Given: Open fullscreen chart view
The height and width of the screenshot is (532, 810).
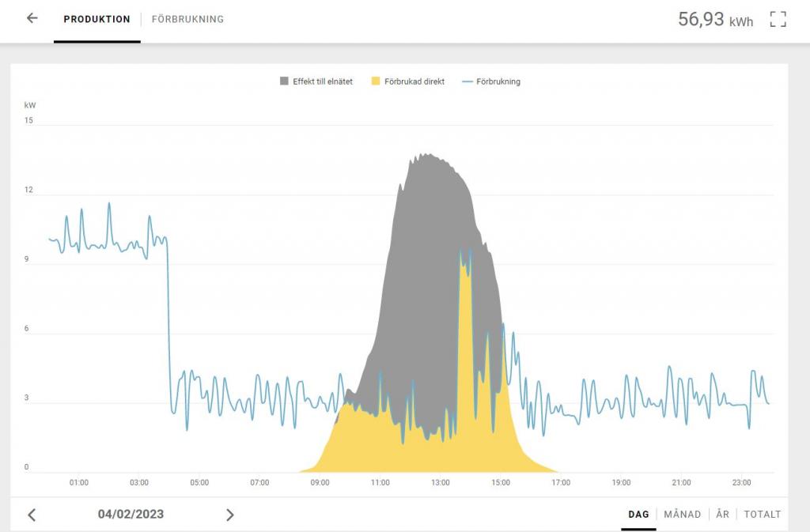Looking at the screenshot, I should [x=778, y=20].
